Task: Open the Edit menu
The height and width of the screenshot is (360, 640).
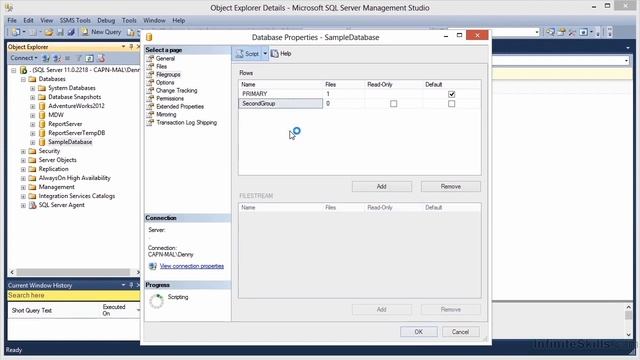Action: [x=28, y=20]
